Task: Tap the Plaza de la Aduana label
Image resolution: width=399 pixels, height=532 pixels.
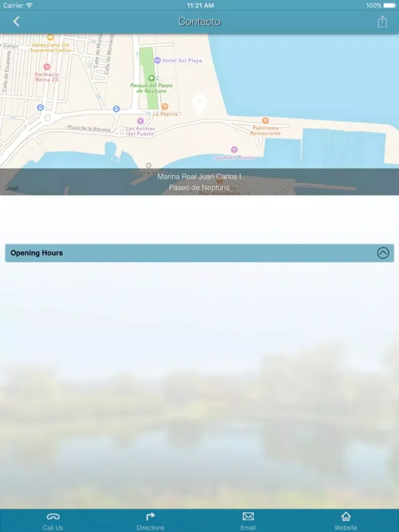Action: point(89,128)
